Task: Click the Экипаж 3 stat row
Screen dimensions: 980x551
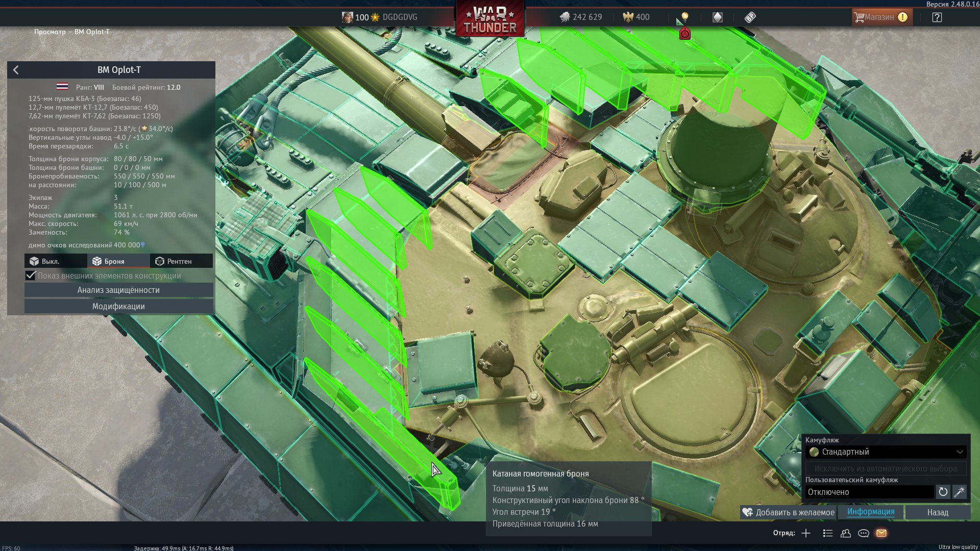Action: click(x=73, y=197)
